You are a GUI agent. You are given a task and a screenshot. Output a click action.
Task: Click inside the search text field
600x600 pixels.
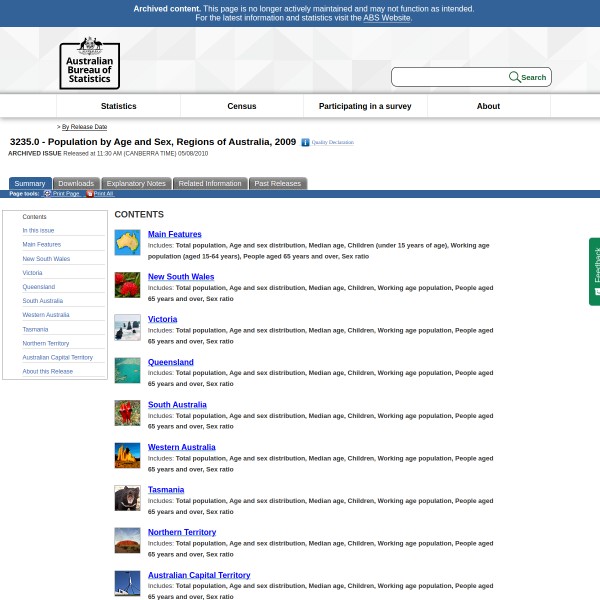pyautogui.click(x=450, y=77)
